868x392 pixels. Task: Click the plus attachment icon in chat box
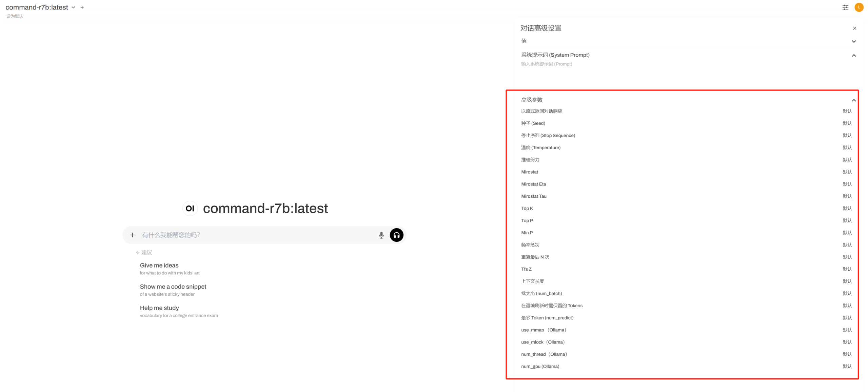pos(132,235)
